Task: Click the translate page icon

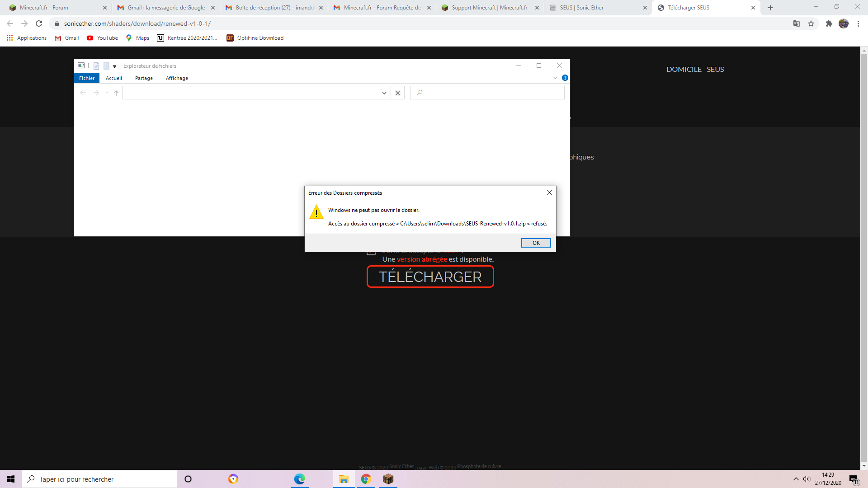Action: click(x=797, y=23)
